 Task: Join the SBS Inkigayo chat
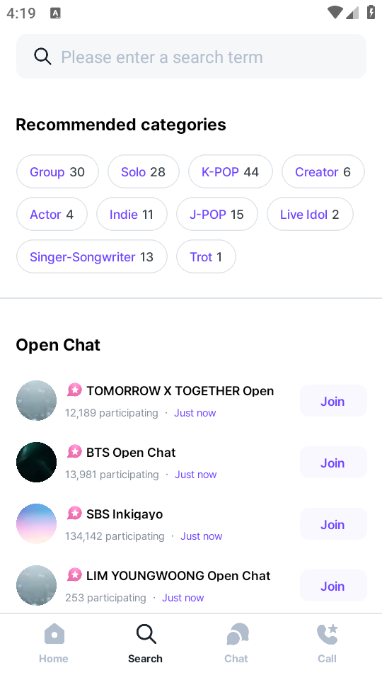point(333,524)
